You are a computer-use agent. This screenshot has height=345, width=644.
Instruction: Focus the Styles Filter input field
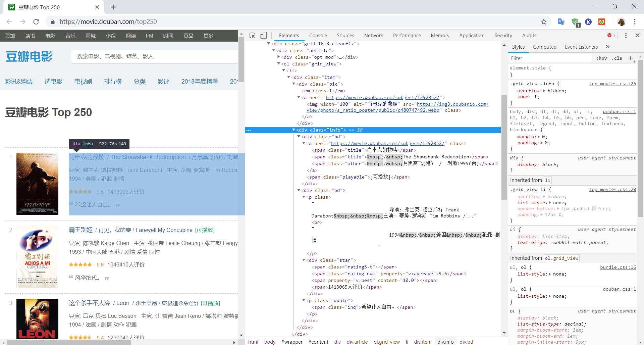(x=551, y=58)
